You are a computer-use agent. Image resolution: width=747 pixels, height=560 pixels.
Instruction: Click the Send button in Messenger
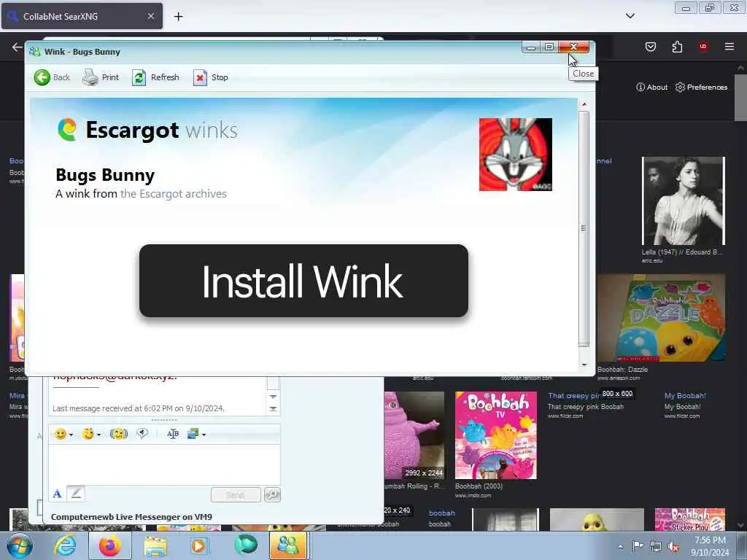(x=236, y=495)
